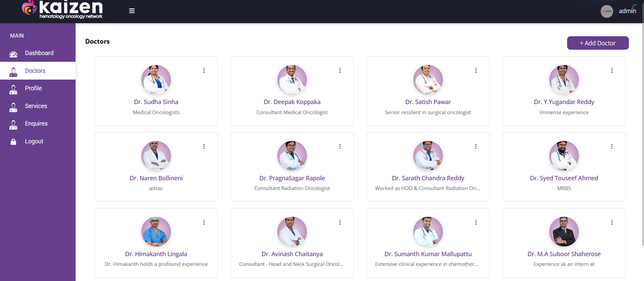Click the Services sidebar doctor icon

(13, 107)
